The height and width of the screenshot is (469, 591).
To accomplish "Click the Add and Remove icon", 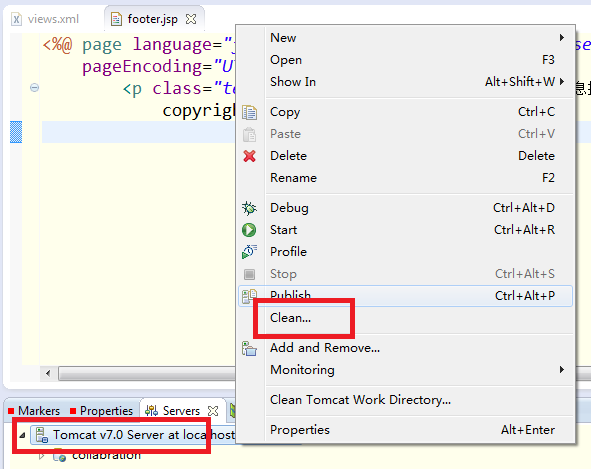I will (249, 348).
